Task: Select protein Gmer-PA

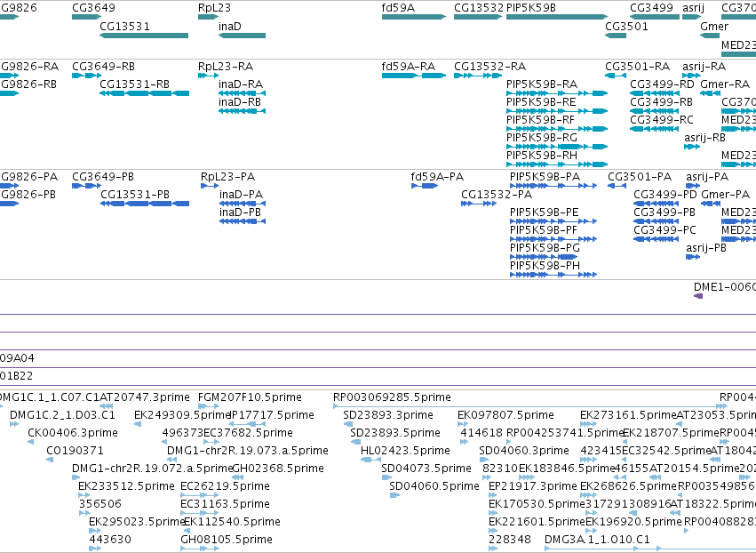Action: pyautogui.click(x=711, y=204)
